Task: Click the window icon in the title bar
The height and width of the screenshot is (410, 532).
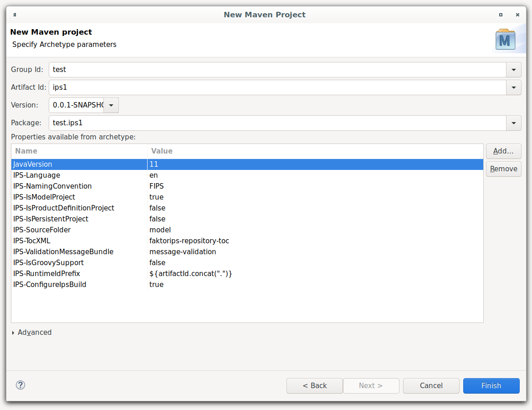Action: click(14, 15)
